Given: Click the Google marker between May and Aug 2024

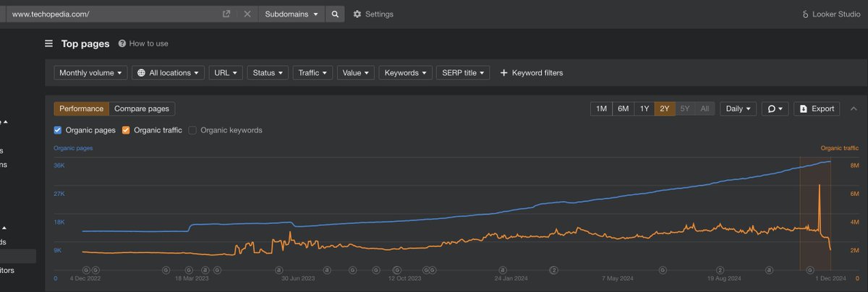Looking at the screenshot, I should (662, 270).
